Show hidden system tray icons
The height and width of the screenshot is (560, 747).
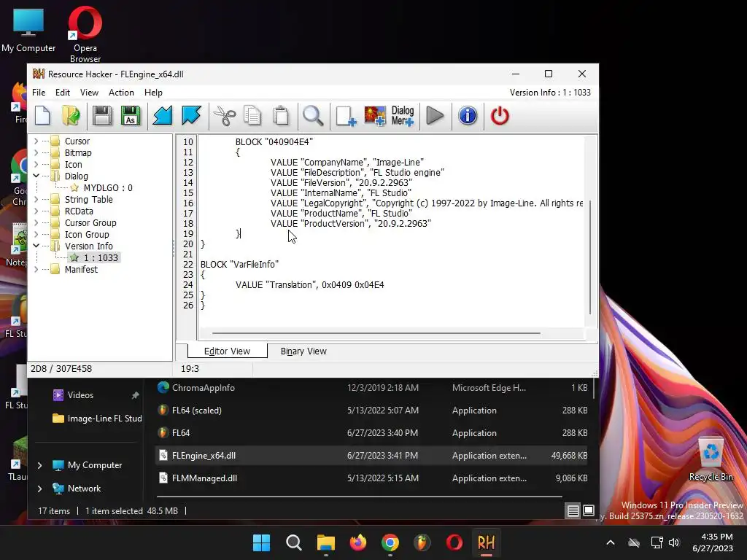[611, 542]
